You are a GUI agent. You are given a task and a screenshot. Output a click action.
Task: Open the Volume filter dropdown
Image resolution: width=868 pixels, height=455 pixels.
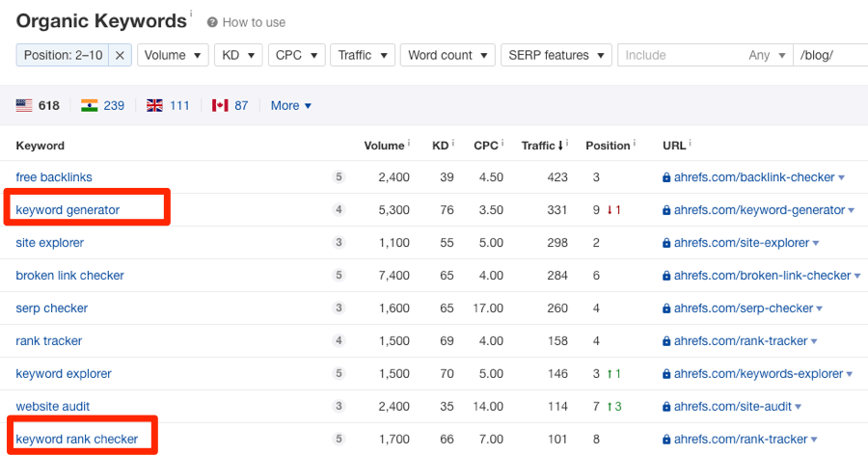point(173,55)
